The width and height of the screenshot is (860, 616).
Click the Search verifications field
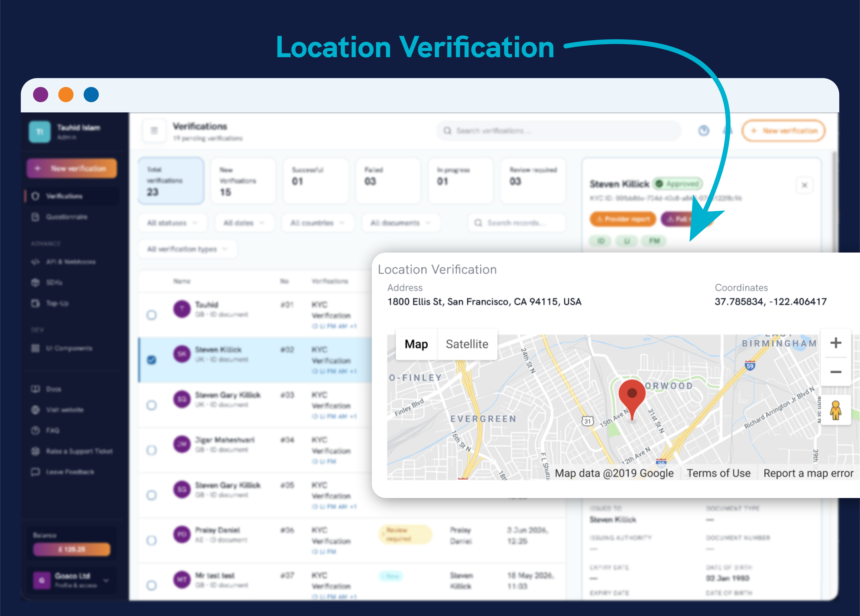[559, 131]
